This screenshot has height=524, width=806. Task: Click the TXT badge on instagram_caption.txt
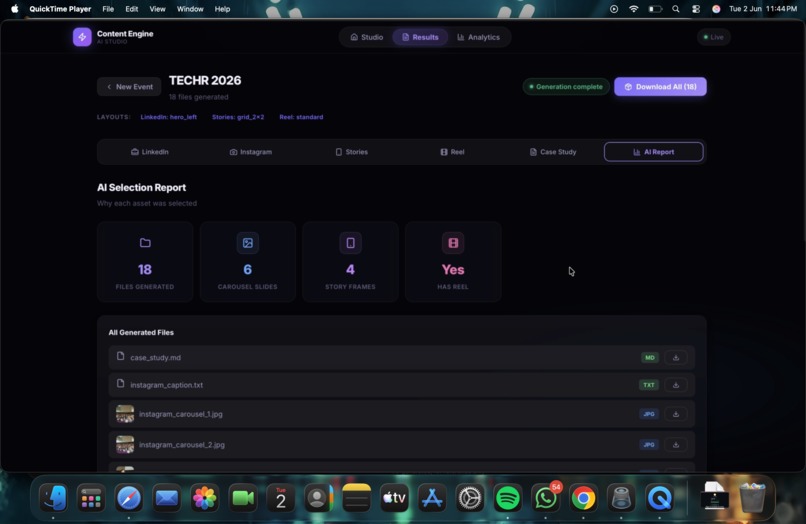pos(649,385)
